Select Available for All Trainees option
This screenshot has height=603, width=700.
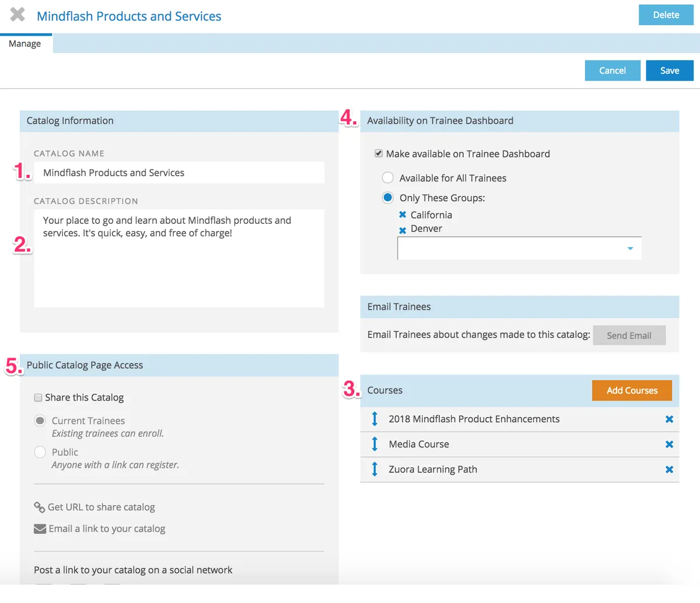click(387, 178)
